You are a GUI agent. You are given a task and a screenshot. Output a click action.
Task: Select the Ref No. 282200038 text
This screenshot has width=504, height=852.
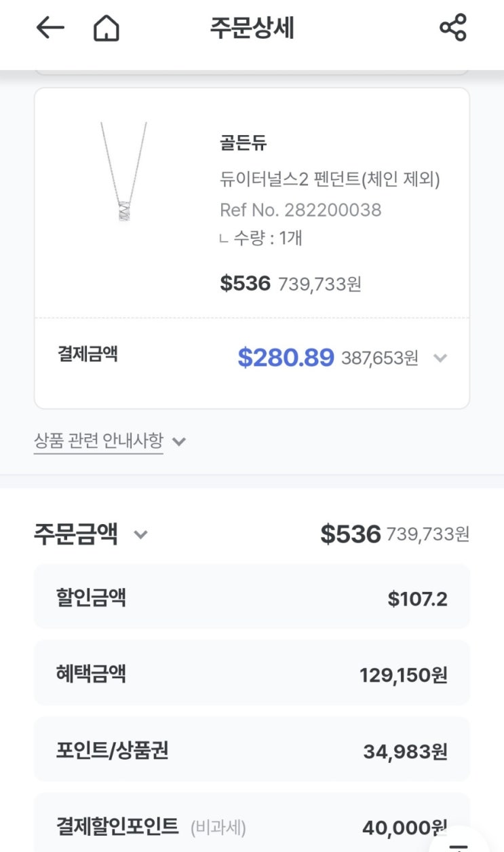point(301,210)
